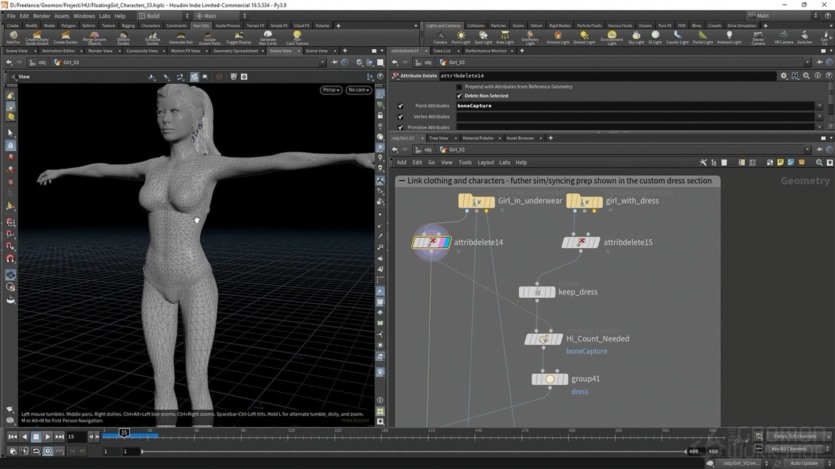Open Point Attributes field dropdown arrow
This screenshot has height=469, width=835.
click(x=820, y=106)
